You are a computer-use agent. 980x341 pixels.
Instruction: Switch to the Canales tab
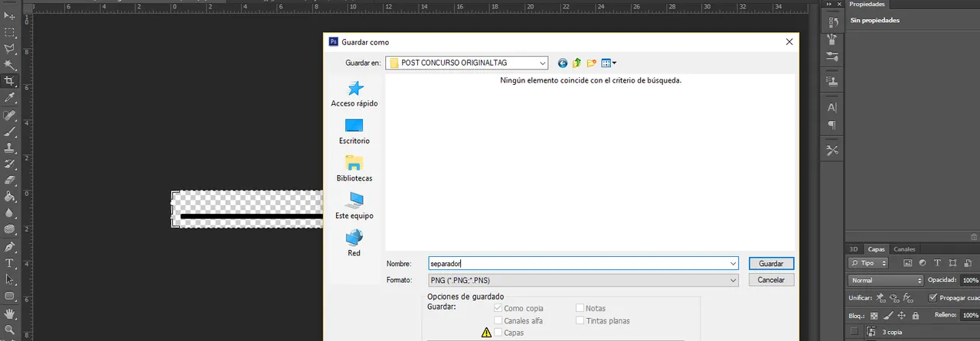point(904,249)
